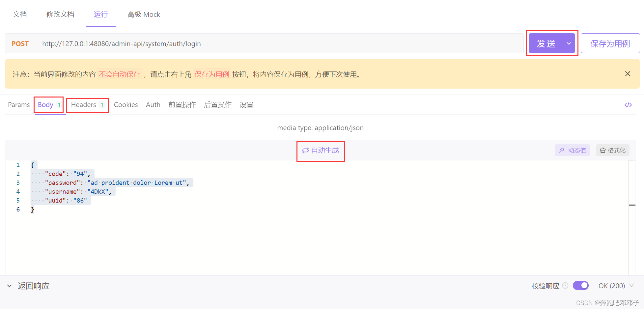Select the POST method label
The image size is (644, 309).
(20, 43)
